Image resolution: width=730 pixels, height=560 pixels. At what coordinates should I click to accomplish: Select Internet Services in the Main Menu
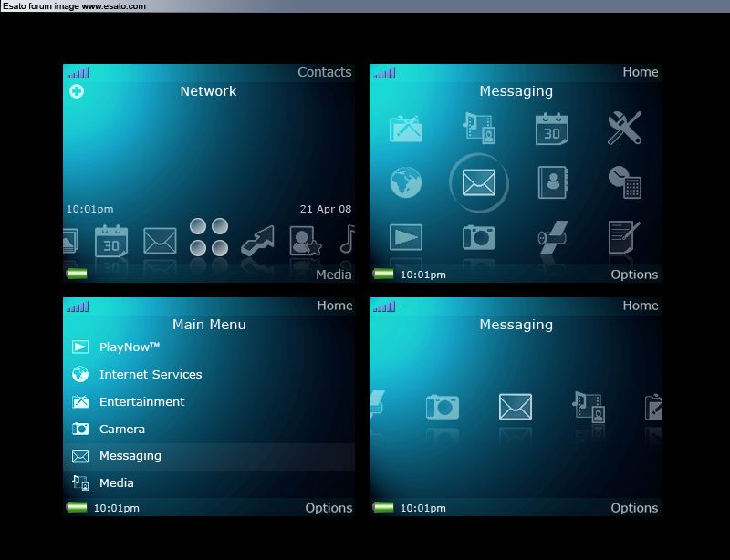pos(151,374)
